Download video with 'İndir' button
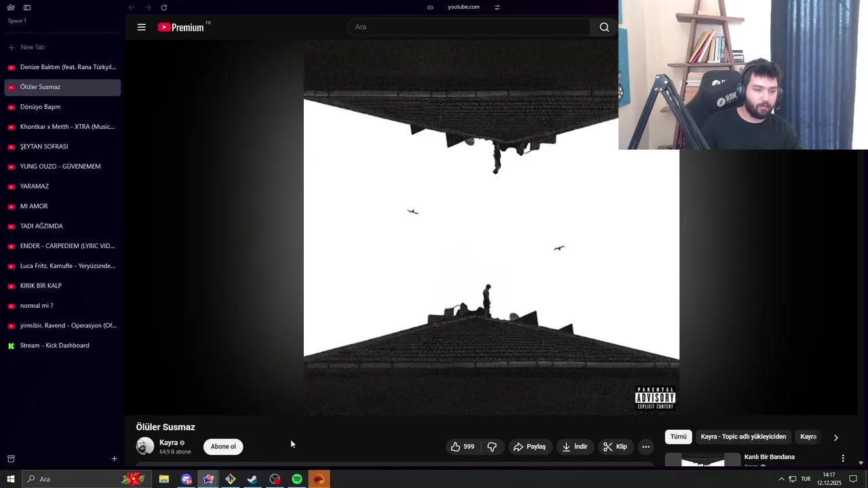868x488 pixels. (x=575, y=447)
